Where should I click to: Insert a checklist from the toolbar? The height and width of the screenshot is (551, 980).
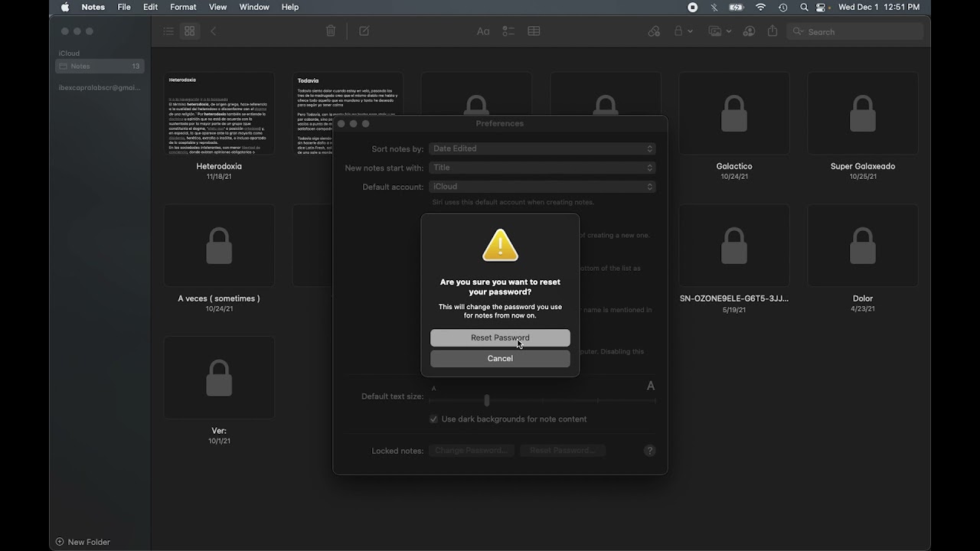coord(508,31)
